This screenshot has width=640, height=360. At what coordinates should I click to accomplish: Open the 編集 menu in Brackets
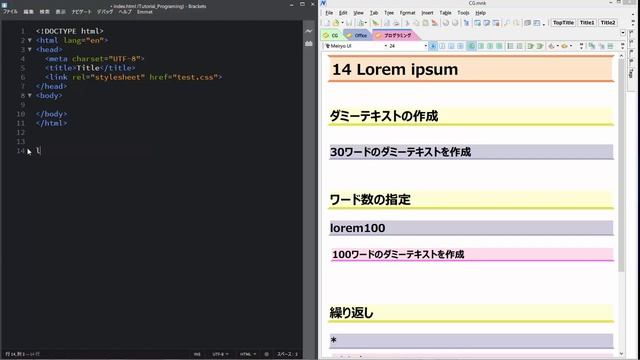28,12
